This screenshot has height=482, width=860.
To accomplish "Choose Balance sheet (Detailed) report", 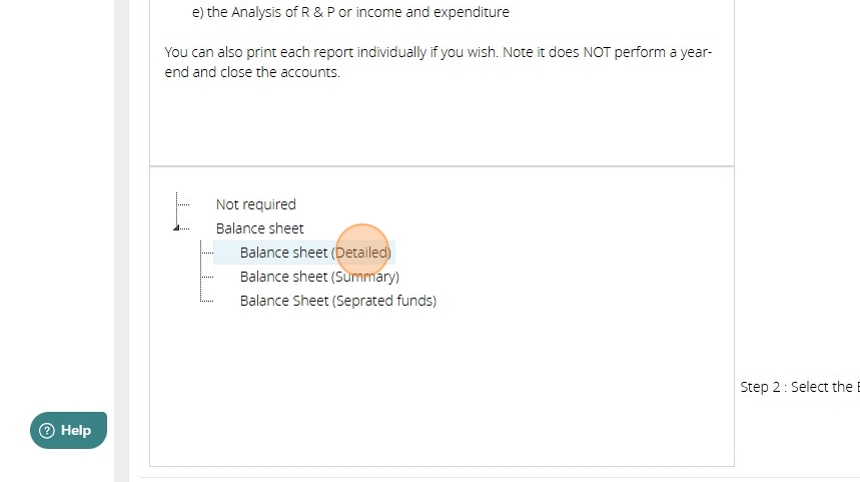I will (314, 252).
